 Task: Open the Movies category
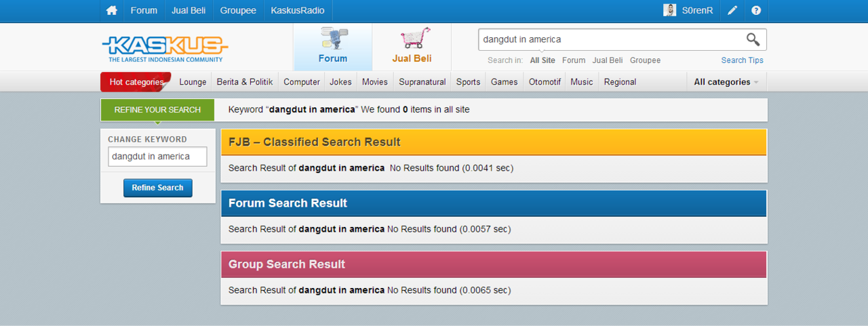tap(375, 82)
